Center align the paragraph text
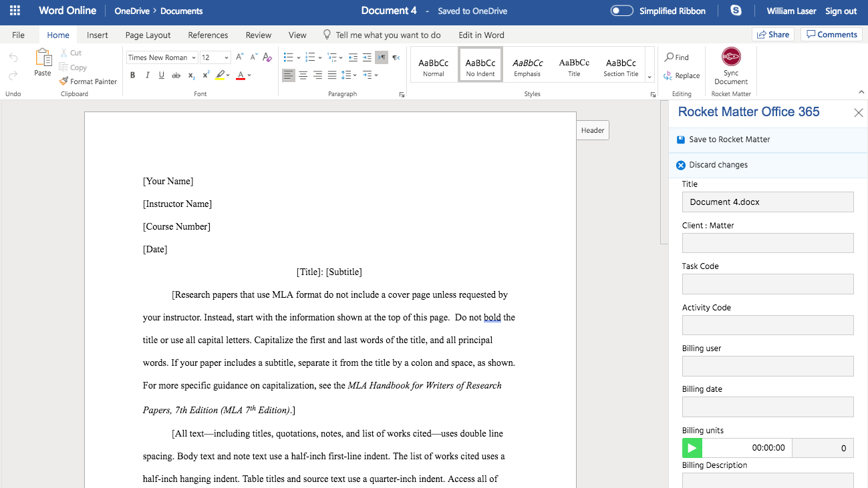 click(x=303, y=75)
